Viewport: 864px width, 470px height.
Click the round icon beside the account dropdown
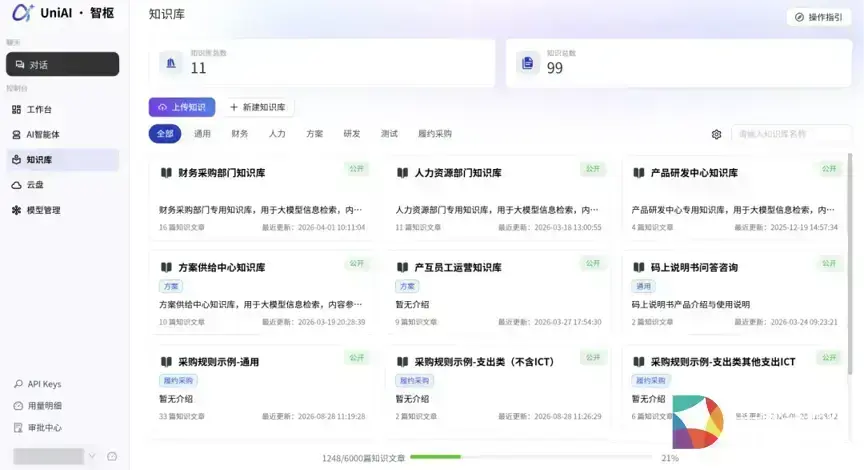(112, 456)
